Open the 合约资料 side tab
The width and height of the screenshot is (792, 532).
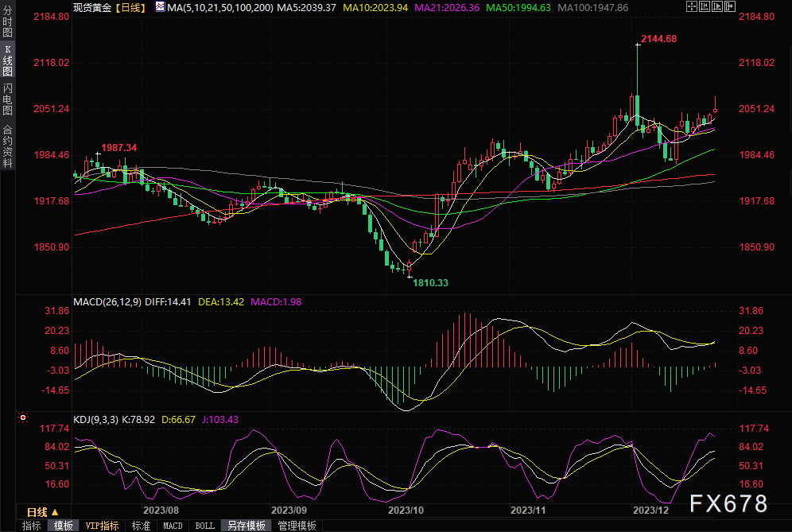click(8, 146)
